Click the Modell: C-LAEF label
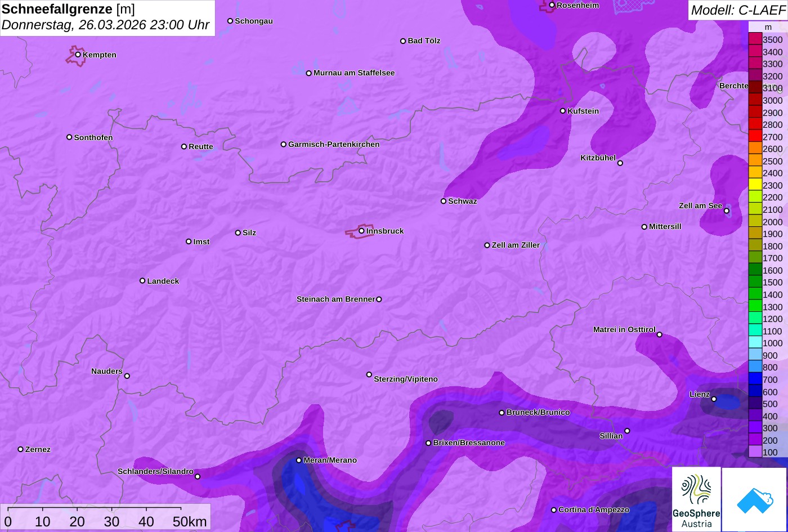The width and height of the screenshot is (788, 532). pos(737,10)
